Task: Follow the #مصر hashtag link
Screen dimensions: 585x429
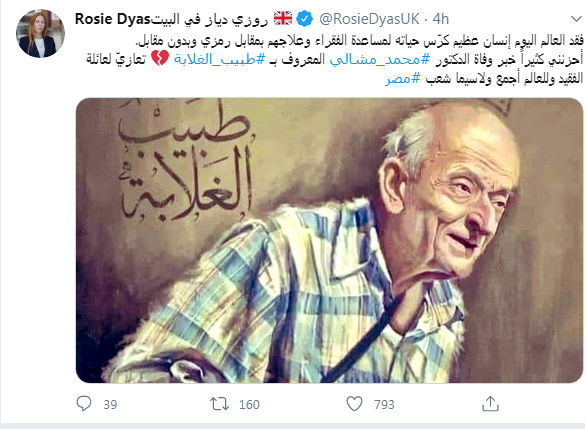Action: click(x=403, y=78)
